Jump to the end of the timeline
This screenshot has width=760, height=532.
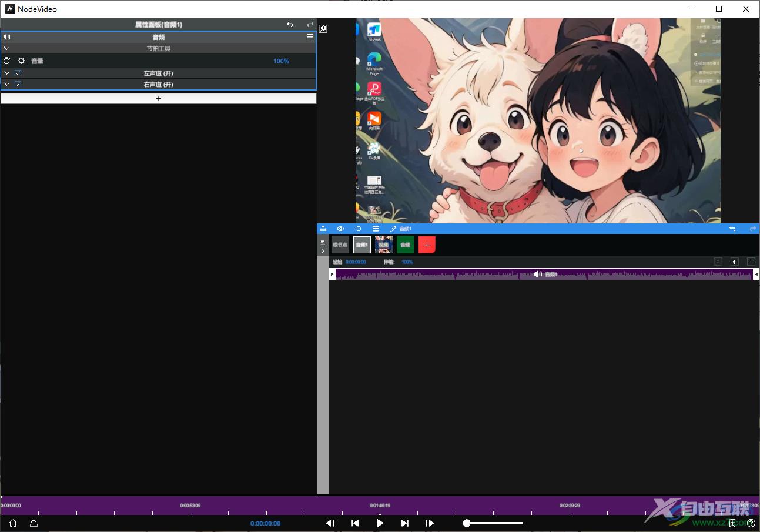404,523
